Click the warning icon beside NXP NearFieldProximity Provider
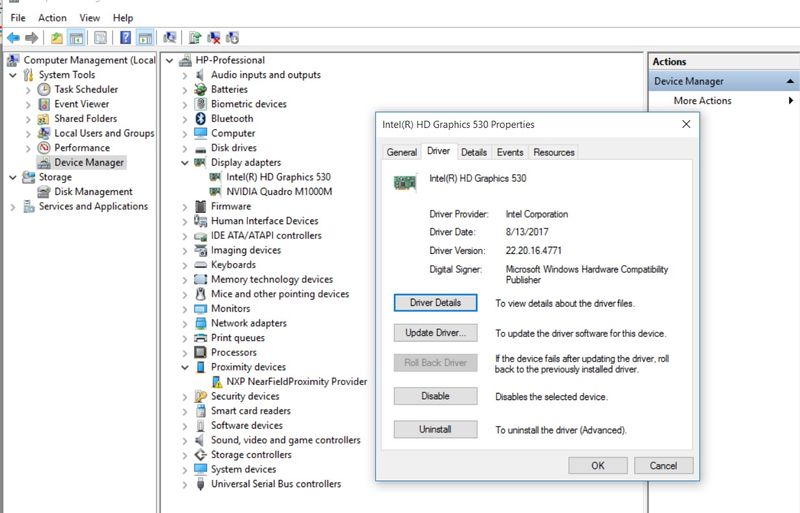 [217, 382]
